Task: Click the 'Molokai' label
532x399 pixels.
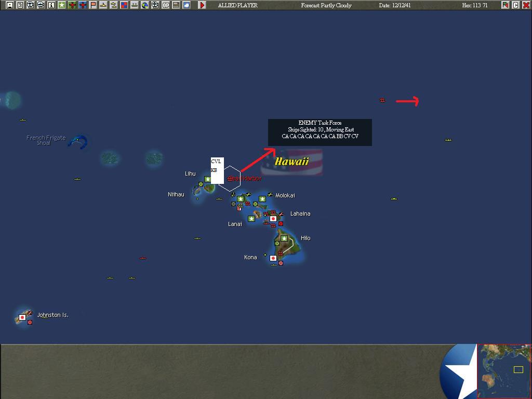Action: point(285,195)
